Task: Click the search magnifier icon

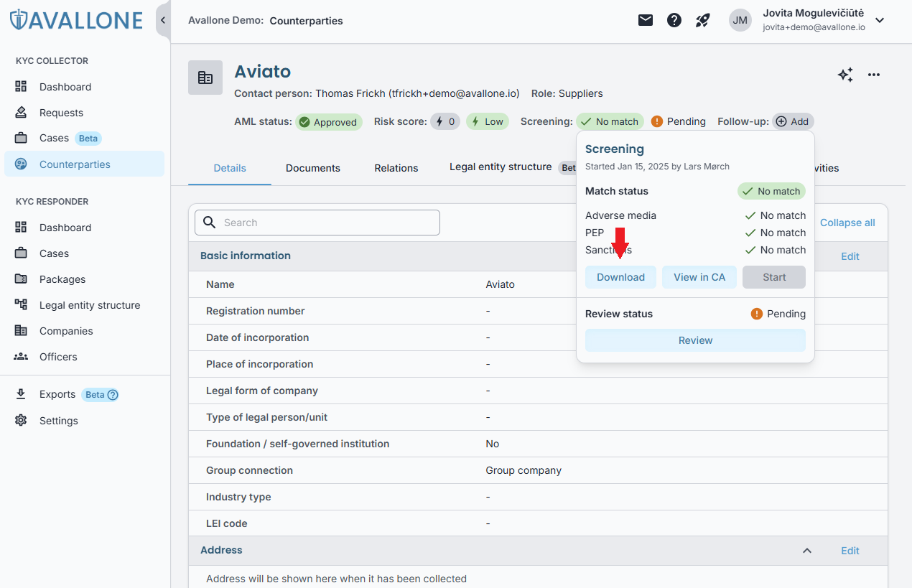Action: pos(210,223)
